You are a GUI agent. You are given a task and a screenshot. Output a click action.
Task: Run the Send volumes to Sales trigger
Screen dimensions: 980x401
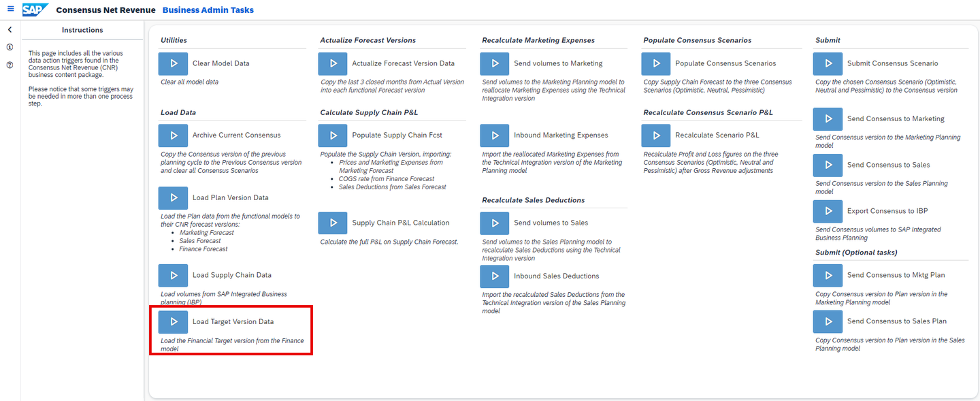pyautogui.click(x=494, y=223)
